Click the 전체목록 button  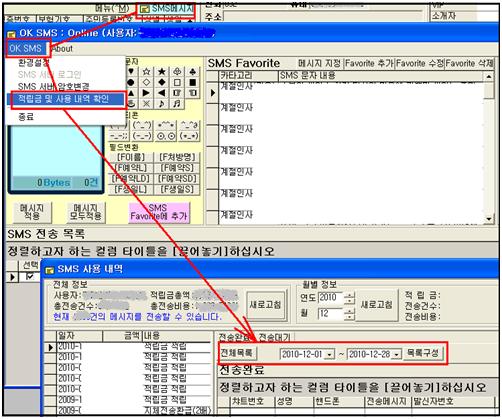point(238,353)
